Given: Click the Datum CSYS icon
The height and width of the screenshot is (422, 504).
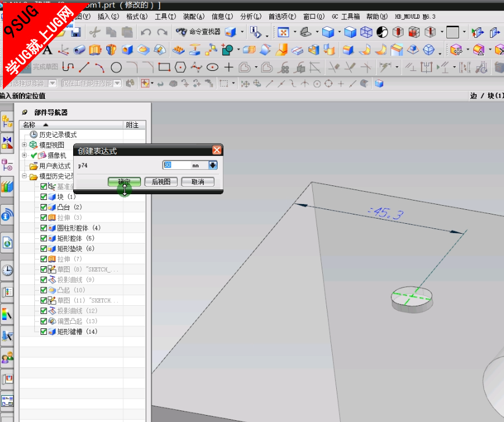Looking at the screenshot, I should (63, 50).
